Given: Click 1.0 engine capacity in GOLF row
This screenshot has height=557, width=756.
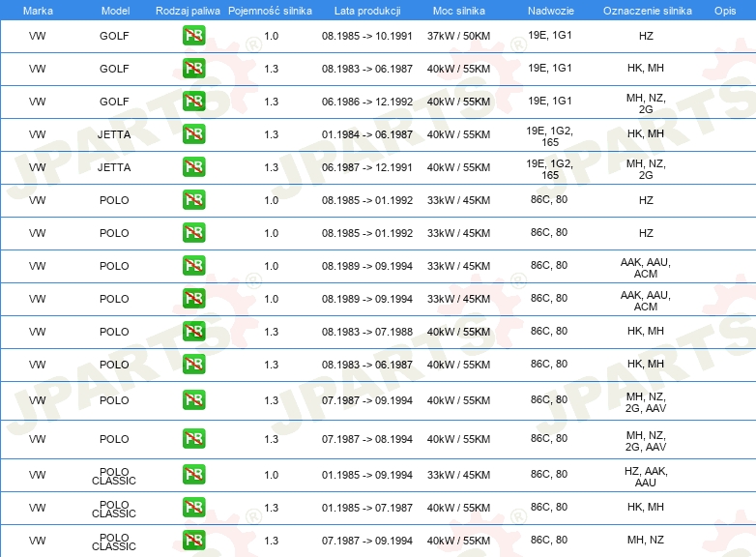Looking at the screenshot, I should 272,36.
